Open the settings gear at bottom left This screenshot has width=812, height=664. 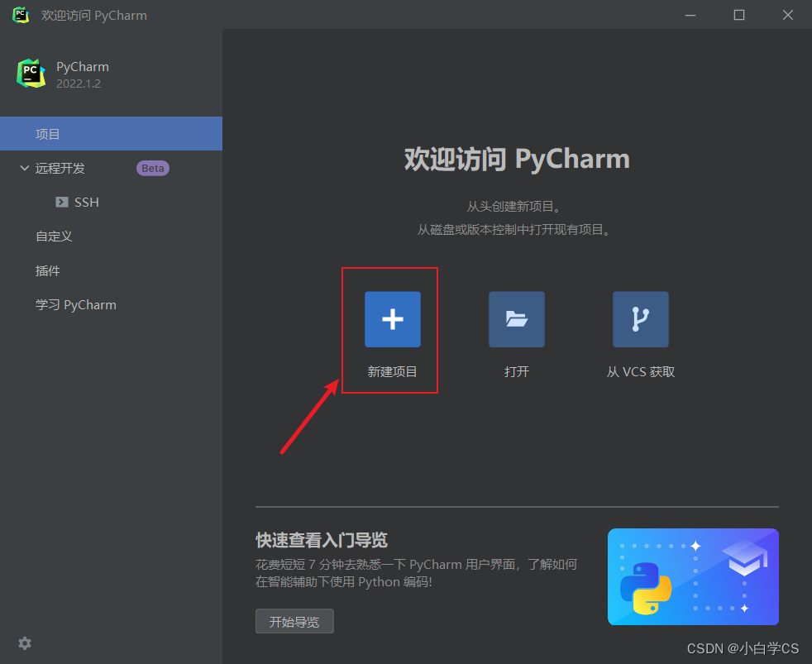click(24, 643)
